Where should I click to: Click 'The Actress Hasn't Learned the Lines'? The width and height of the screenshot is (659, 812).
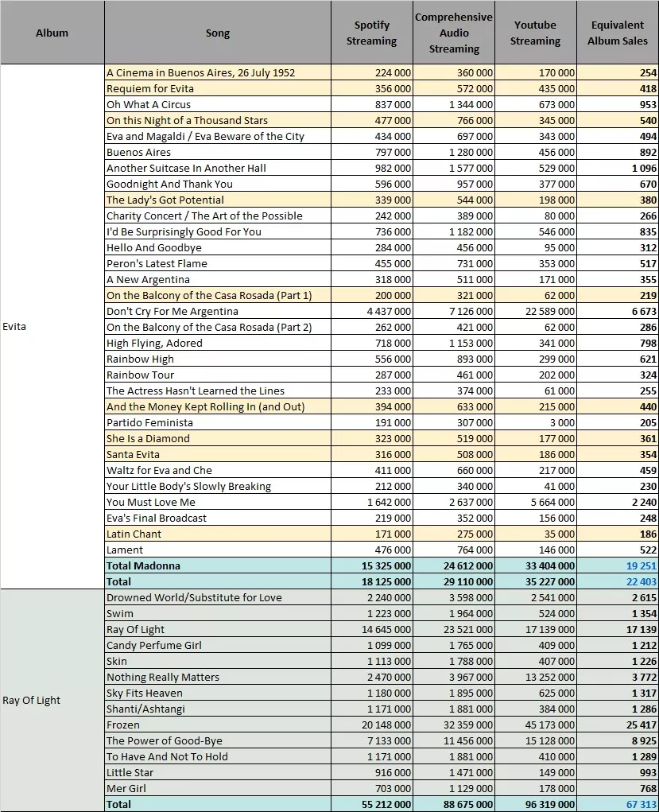point(218,391)
